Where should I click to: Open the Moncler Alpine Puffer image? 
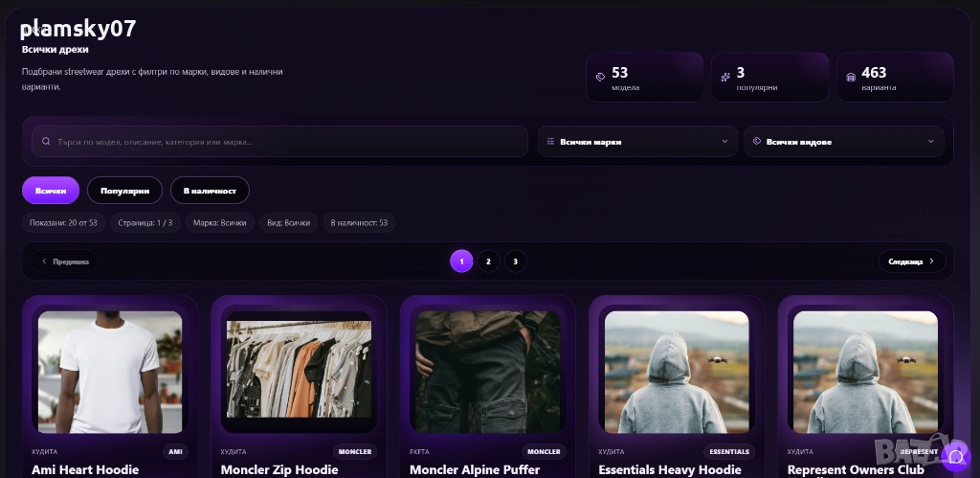pos(487,372)
